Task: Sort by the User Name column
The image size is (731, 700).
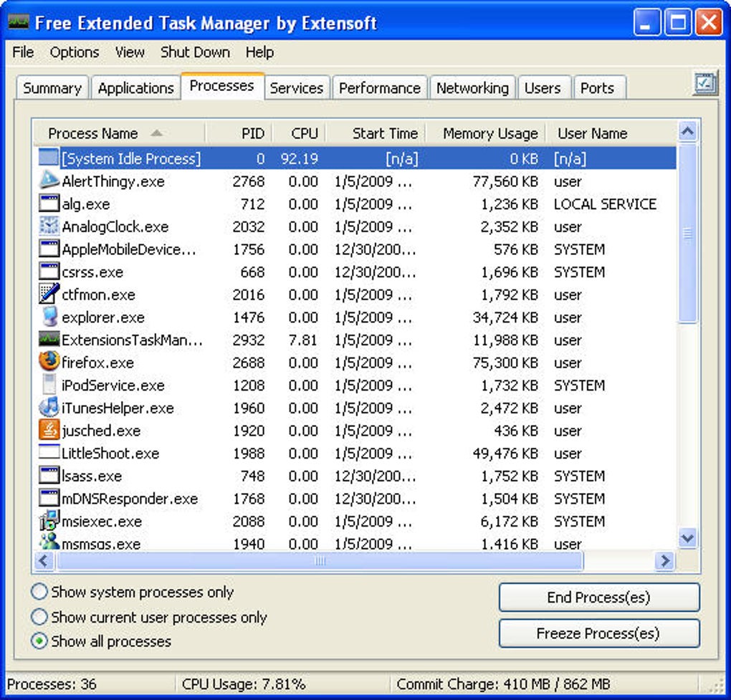Action: [611, 133]
